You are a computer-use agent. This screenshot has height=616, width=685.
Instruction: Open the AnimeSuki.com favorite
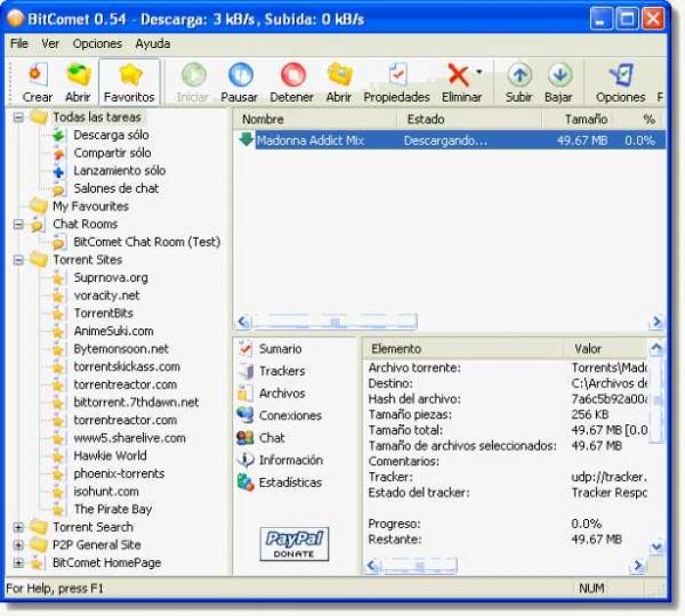click(114, 330)
